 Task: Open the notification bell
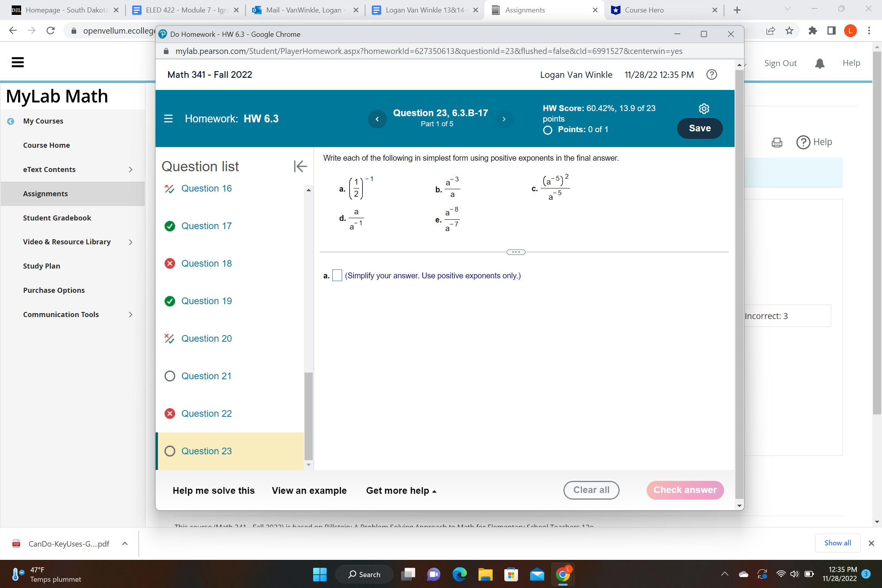click(819, 63)
